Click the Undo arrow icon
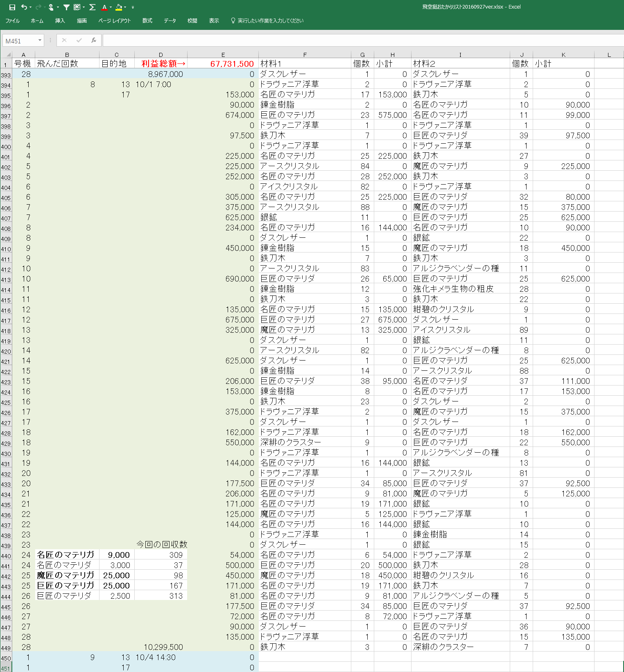The height and width of the screenshot is (672, 624). (24, 7)
